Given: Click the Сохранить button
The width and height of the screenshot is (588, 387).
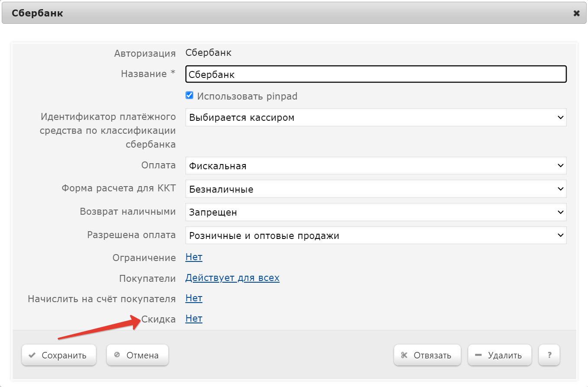Looking at the screenshot, I should [59, 355].
